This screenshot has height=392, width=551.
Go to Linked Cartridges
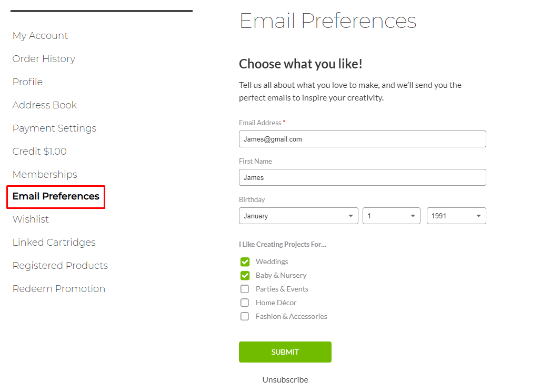54,243
